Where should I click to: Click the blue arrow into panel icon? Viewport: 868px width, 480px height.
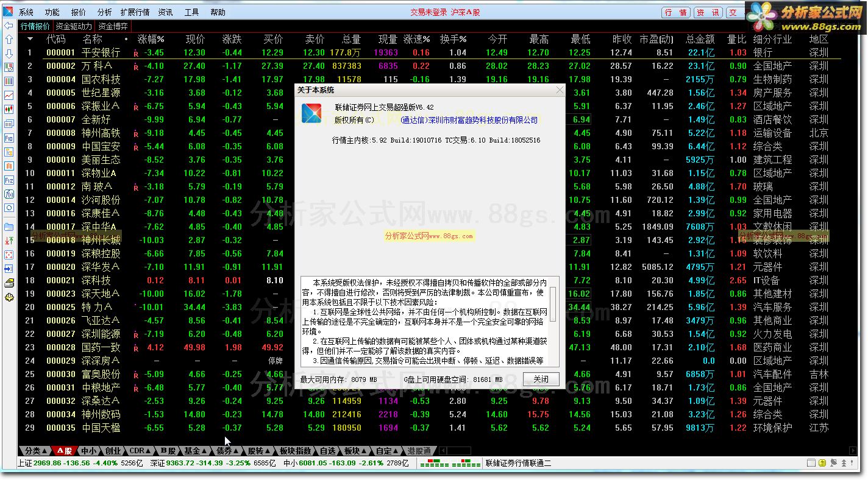[9, 269]
